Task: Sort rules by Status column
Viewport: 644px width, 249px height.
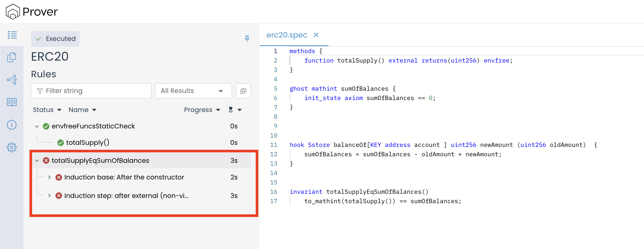Action: [47, 110]
